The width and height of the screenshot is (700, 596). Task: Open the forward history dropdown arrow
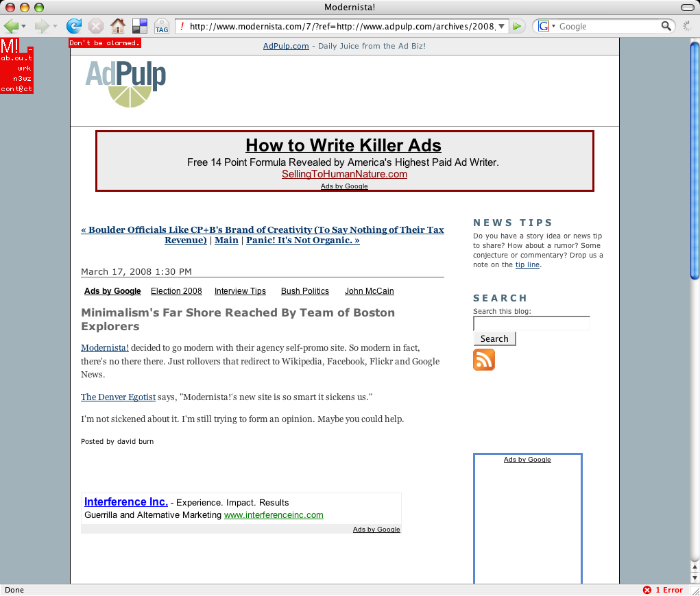click(x=55, y=26)
